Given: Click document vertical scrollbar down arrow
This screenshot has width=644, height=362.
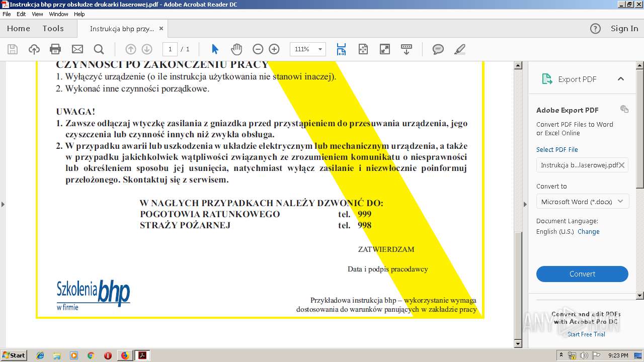Looking at the screenshot, I should 518,344.
